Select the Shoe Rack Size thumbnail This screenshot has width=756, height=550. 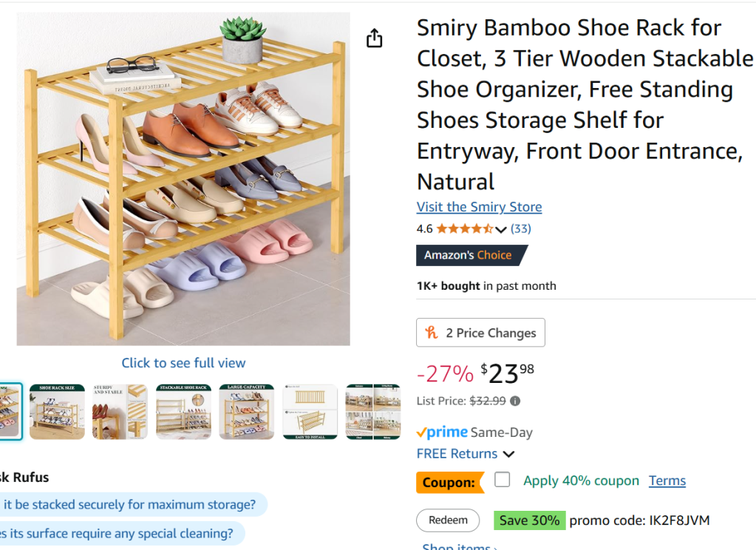point(57,412)
